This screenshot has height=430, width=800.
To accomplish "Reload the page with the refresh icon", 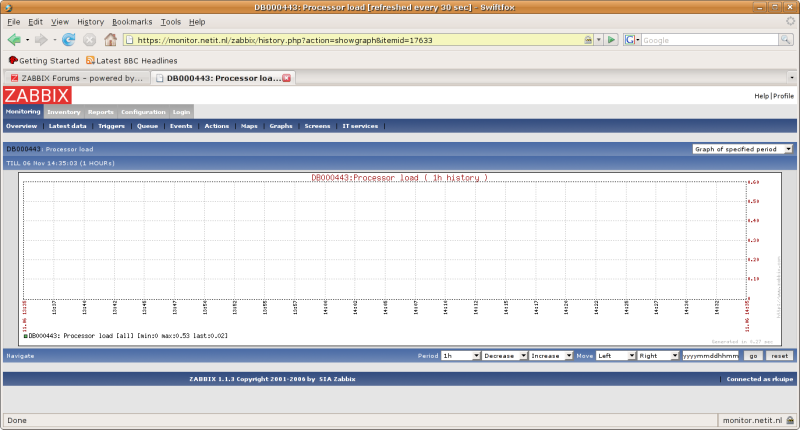I will point(68,40).
